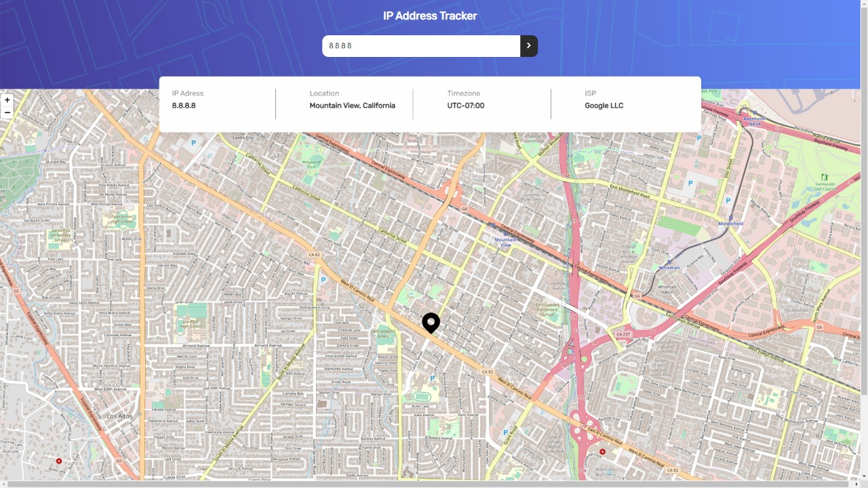Click the IP address input field
The height and width of the screenshot is (488, 868).
coord(420,45)
